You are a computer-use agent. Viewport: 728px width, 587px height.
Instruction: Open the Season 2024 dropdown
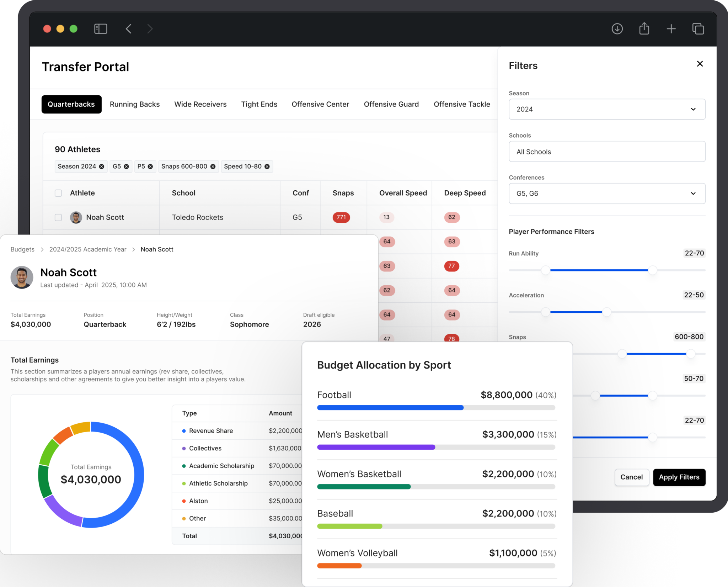607,109
